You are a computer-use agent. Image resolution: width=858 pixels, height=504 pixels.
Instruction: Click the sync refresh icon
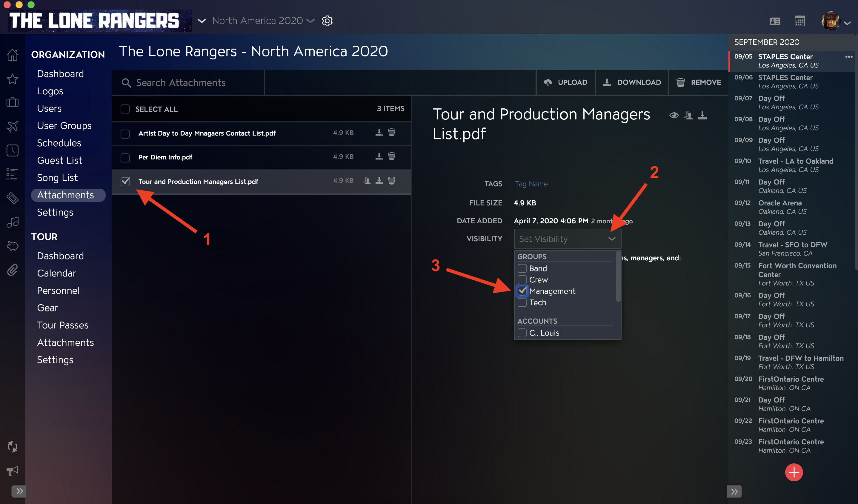coord(13,446)
